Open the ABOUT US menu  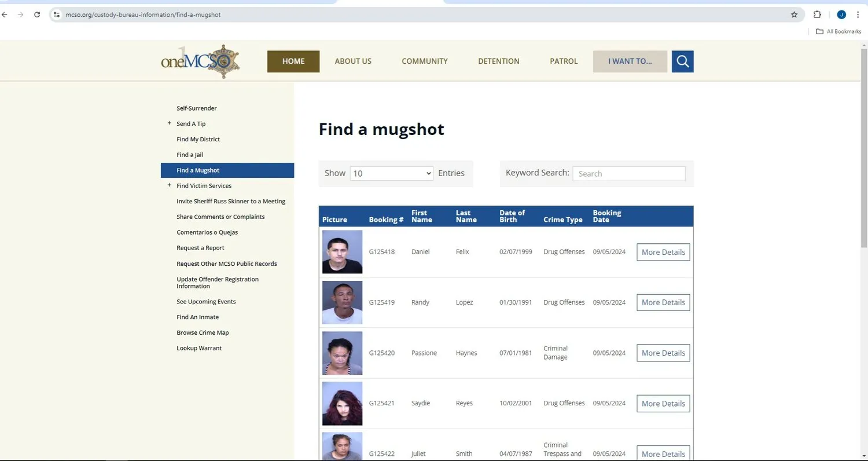pyautogui.click(x=353, y=61)
